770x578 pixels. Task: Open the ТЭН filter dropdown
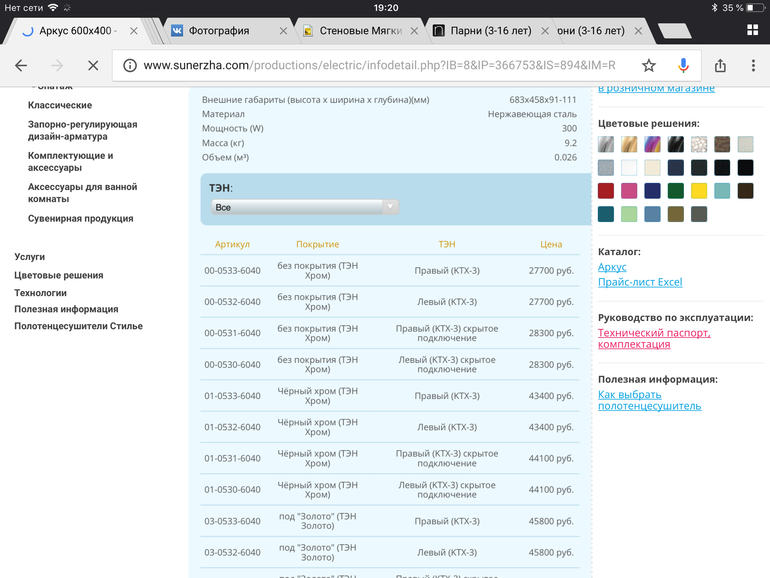point(305,207)
